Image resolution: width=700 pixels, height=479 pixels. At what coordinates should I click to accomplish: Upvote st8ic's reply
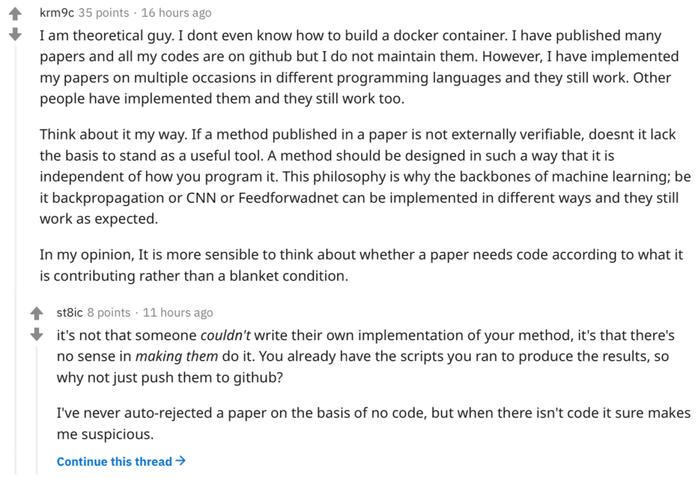pos(37,313)
